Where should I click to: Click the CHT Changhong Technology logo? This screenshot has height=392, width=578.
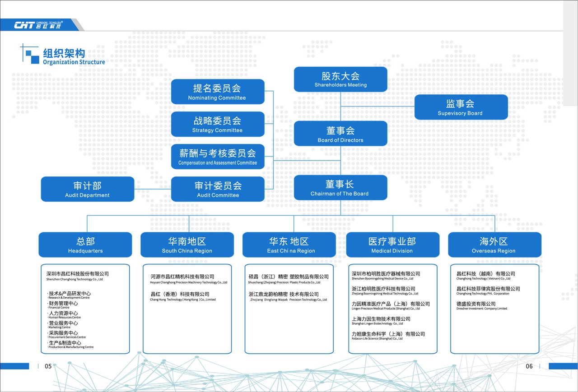(38, 25)
